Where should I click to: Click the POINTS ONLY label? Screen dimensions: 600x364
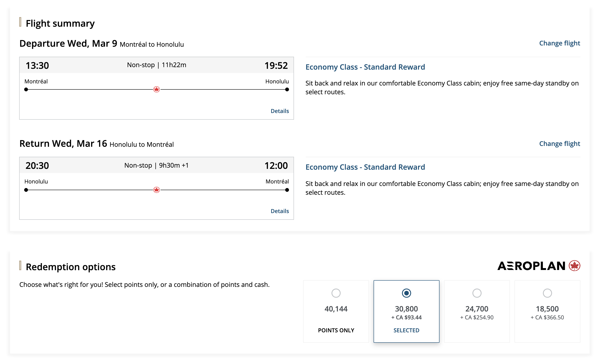coord(336,330)
